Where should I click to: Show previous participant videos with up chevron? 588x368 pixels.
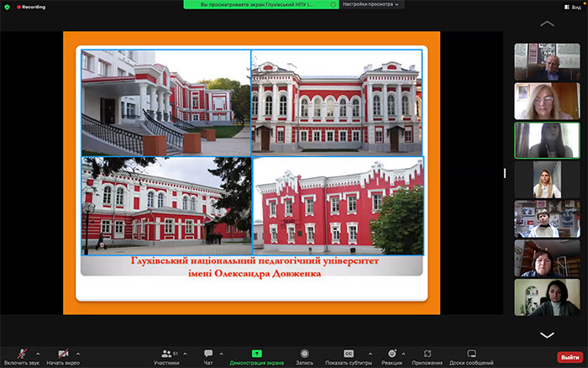547,24
